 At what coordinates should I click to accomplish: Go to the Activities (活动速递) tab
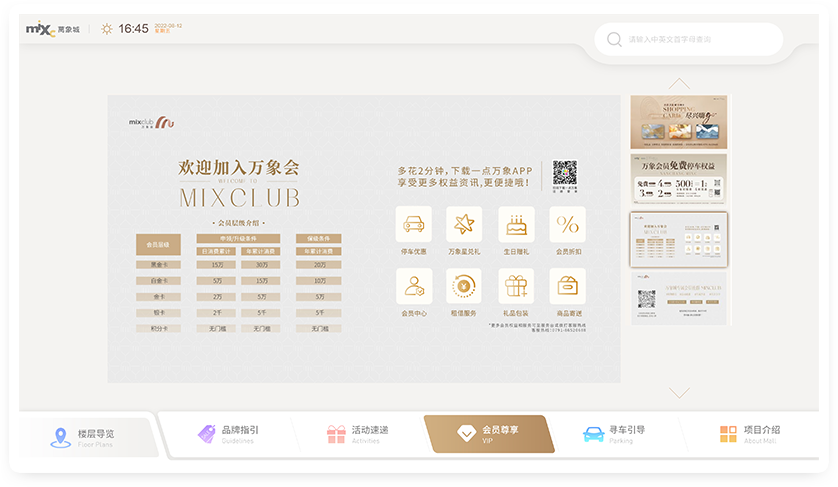(x=357, y=434)
